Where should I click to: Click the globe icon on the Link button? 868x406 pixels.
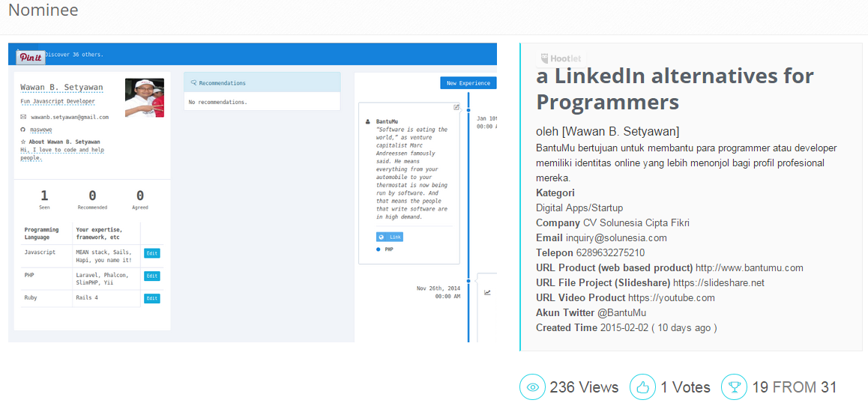click(x=382, y=237)
